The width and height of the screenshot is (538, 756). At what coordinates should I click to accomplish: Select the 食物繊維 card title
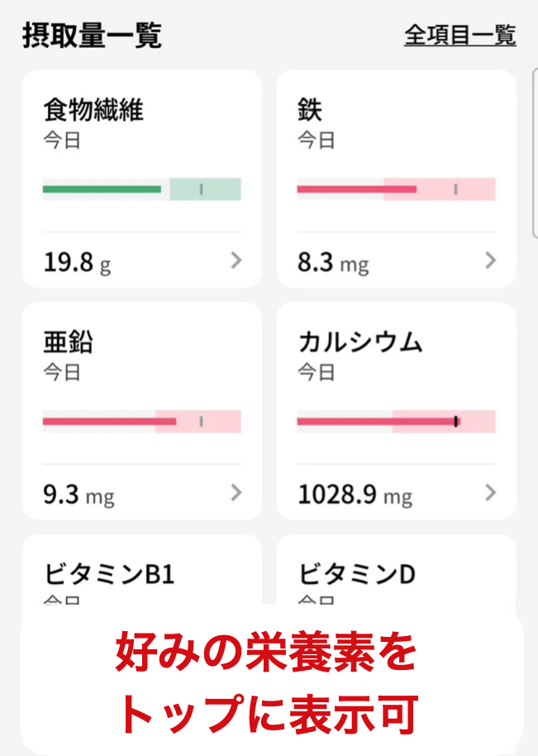point(93,110)
